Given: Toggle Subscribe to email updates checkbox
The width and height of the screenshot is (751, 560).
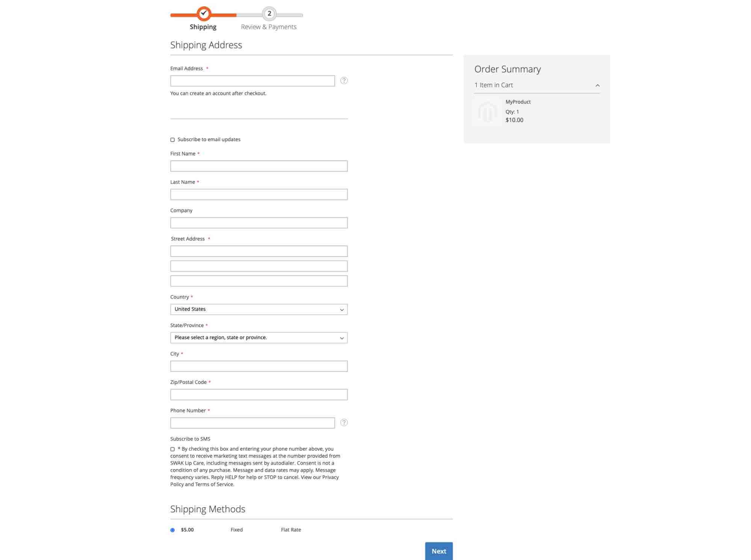Looking at the screenshot, I should pyautogui.click(x=172, y=139).
